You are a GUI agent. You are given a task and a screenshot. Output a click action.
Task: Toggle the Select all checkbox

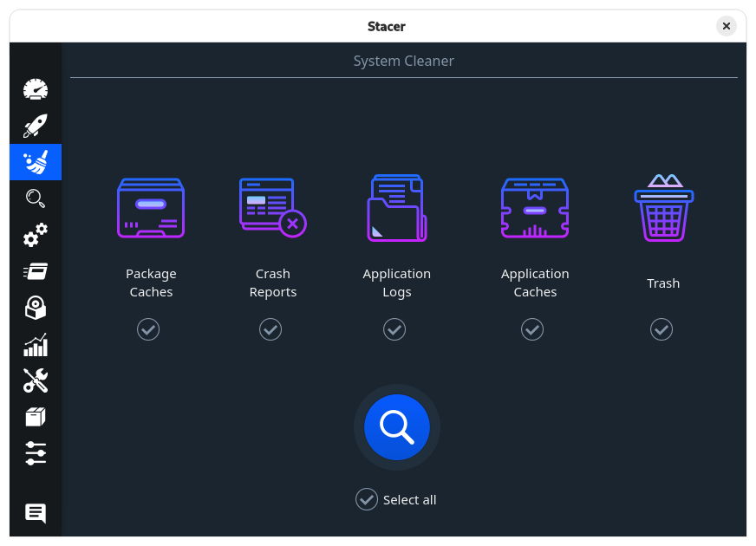(x=367, y=499)
